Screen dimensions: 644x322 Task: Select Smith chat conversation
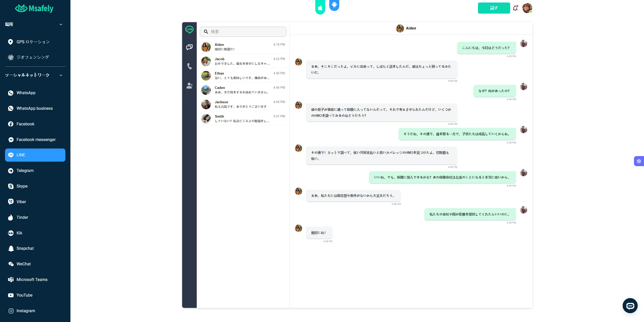pyautogui.click(x=243, y=118)
